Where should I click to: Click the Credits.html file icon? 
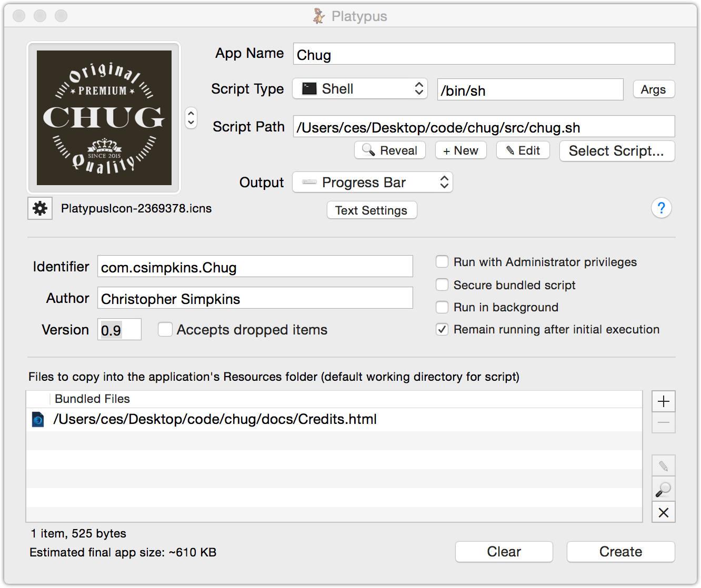point(38,420)
